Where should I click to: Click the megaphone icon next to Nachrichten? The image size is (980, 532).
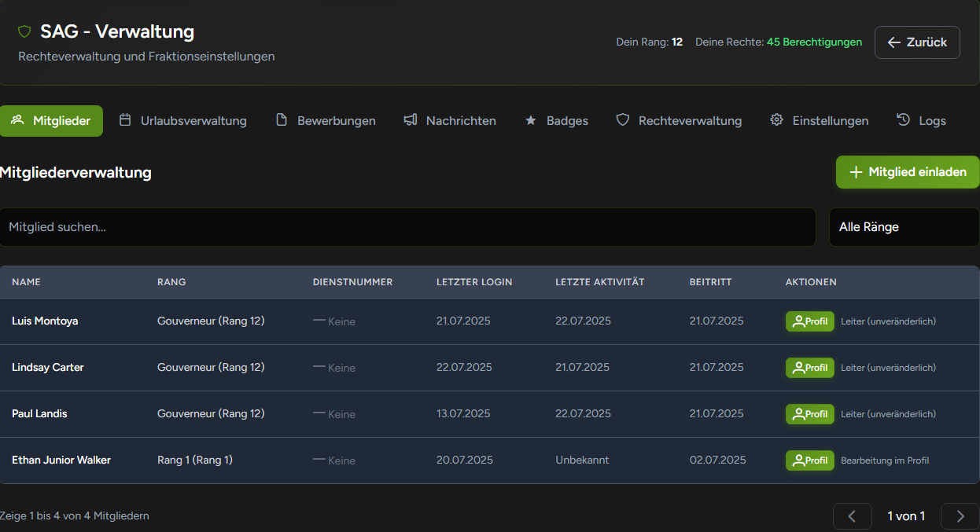[411, 120]
